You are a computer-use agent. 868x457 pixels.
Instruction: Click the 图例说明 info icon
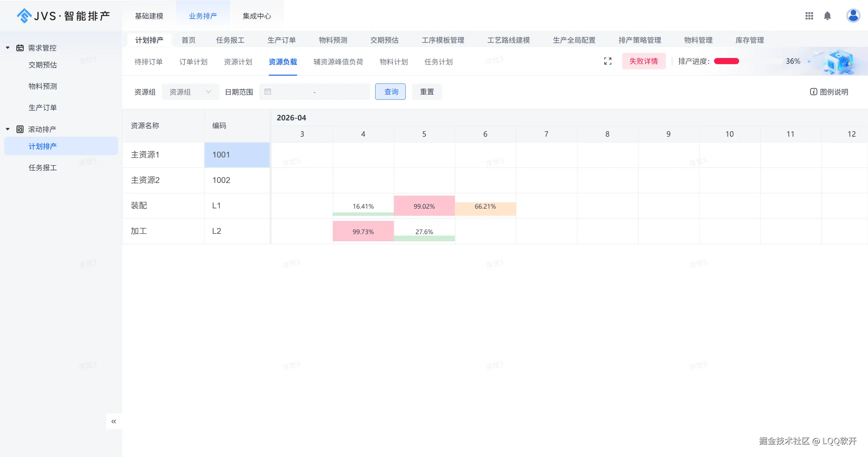pos(813,92)
